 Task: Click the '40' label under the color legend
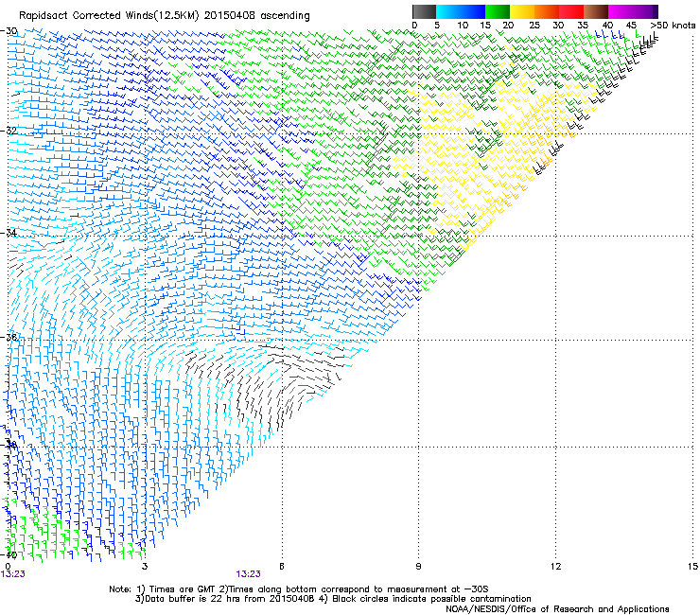coord(607,26)
